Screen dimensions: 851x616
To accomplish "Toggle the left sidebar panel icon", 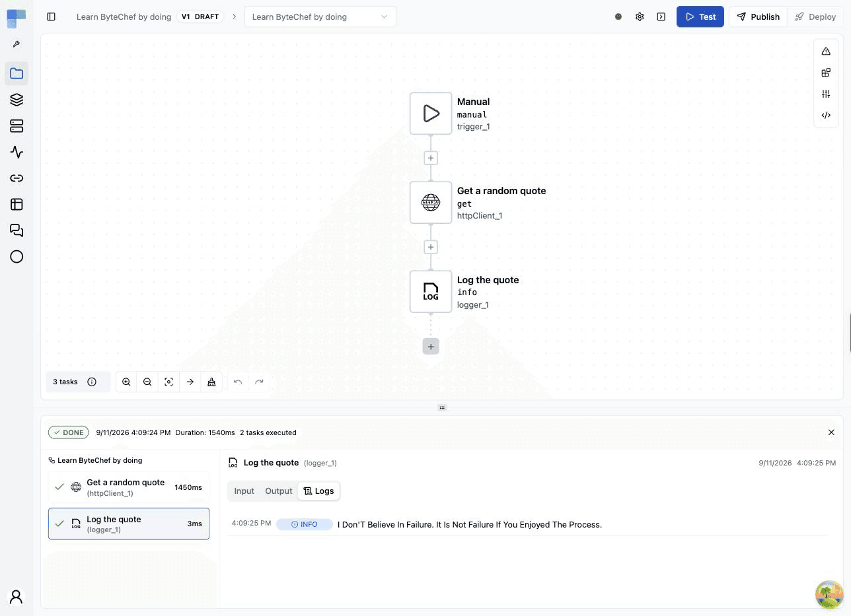I will tap(51, 17).
